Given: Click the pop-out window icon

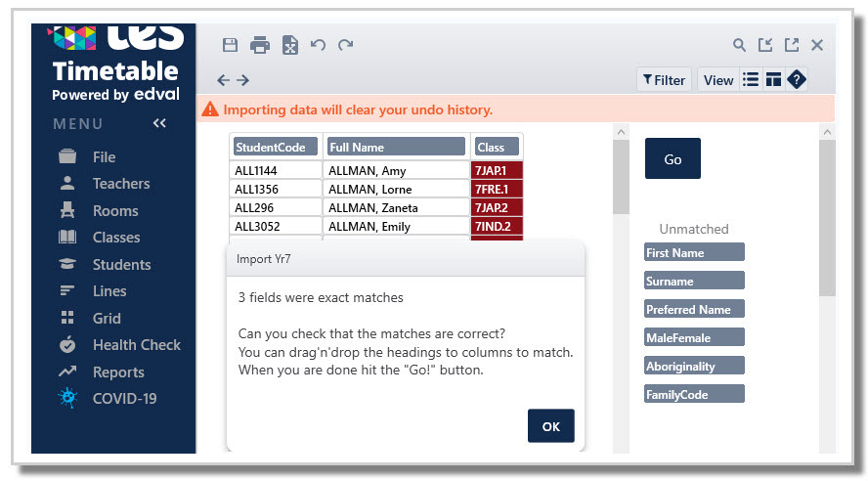Looking at the screenshot, I should pyautogui.click(x=792, y=45).
